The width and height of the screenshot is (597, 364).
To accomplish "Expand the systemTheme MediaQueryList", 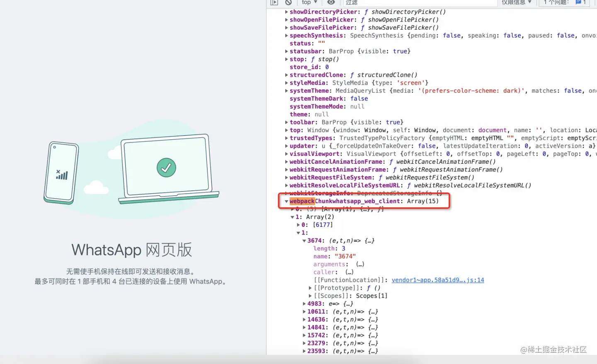I will [286, 91].
